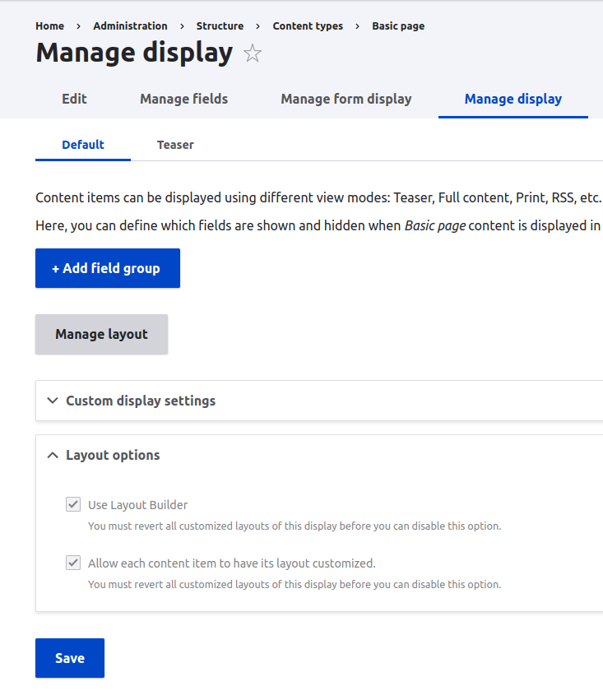Viewport: 603px width, 700px height.
Task: Uncheck allowing each content item customized layout
Action: (72, 562)
